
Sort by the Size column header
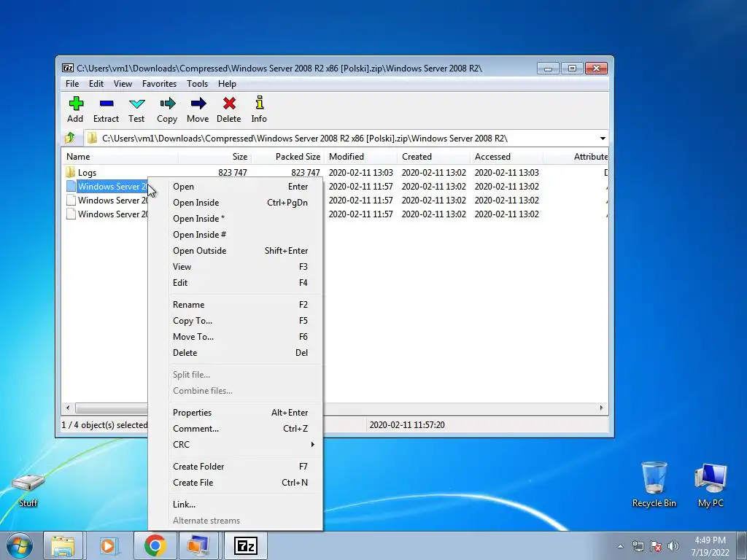click(215, 157)
